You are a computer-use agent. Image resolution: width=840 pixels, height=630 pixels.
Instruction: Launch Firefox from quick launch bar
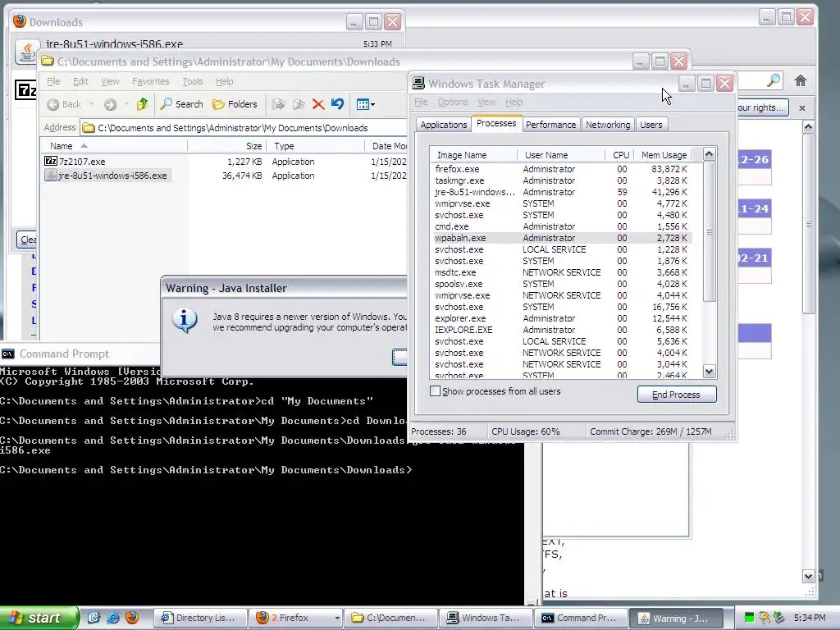point(132,618)
